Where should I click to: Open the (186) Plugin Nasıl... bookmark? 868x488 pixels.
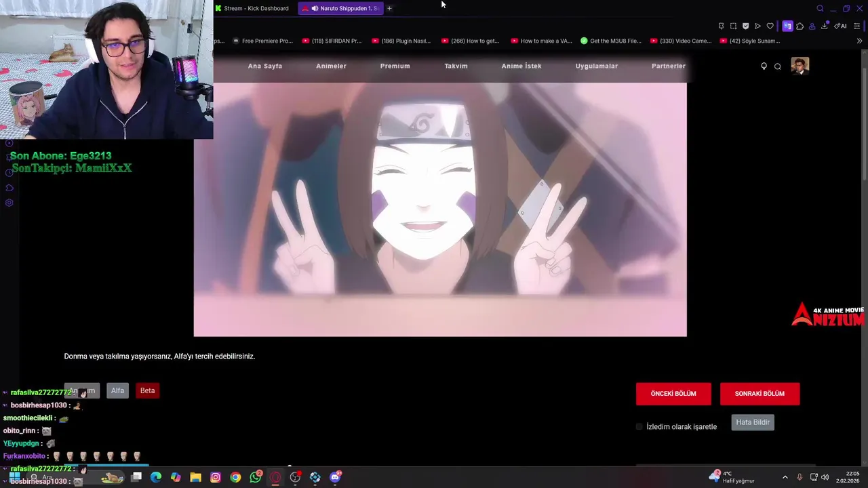coord(401,41)
